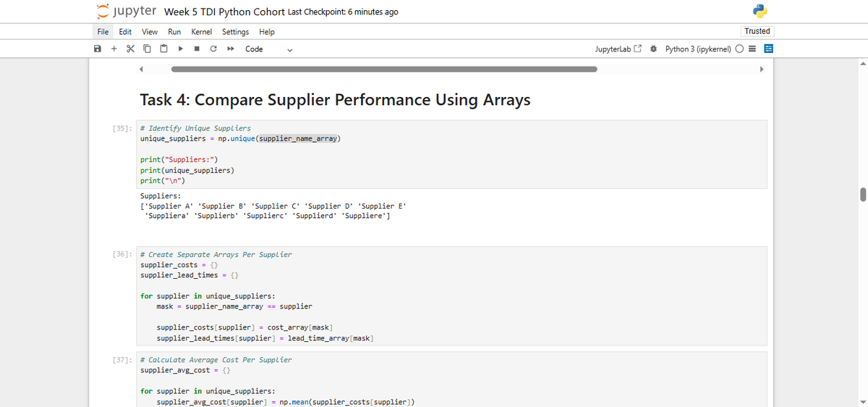Image resolution: width=868 pixels, height=407 pixels.
Task: Restart the kernel with circular arrow icon
Action: coord(213,49)
